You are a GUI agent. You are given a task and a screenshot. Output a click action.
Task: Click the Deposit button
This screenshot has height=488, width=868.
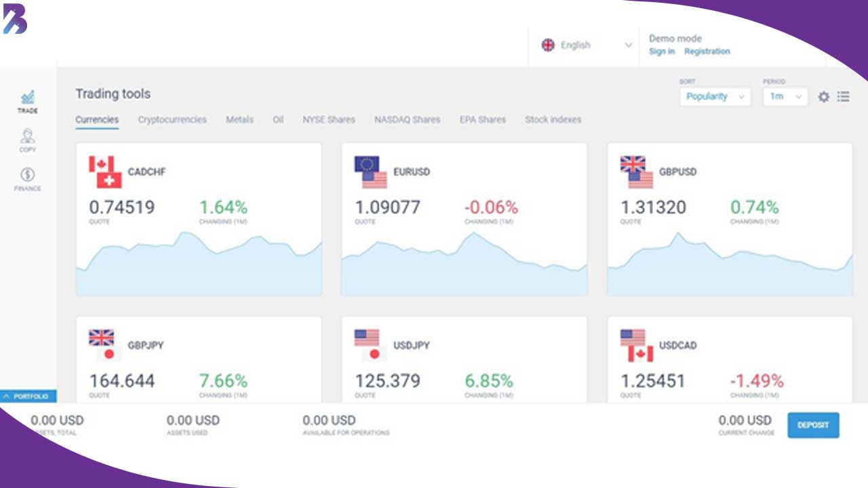click(813, 426)
